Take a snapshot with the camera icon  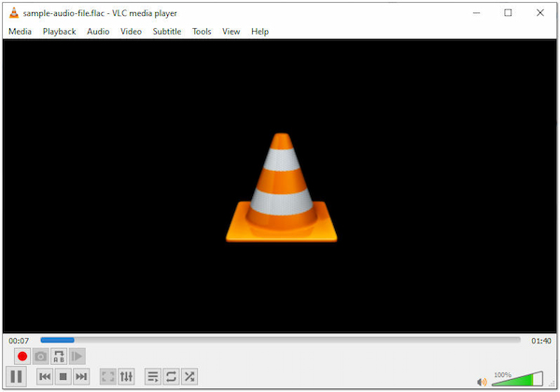click(x=41, y=357)
